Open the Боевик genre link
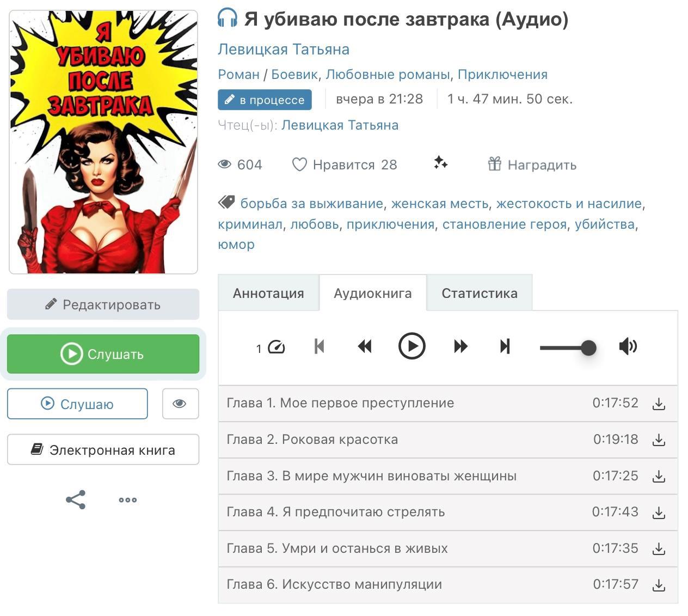Viewport: 688px width, 616px height. (x=294, y=75)
